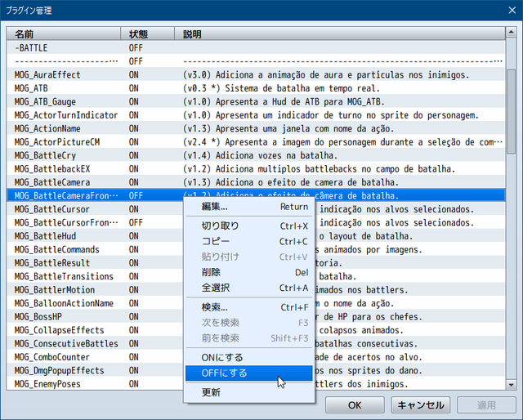Click scrollbar down arrow

(511, 385)
